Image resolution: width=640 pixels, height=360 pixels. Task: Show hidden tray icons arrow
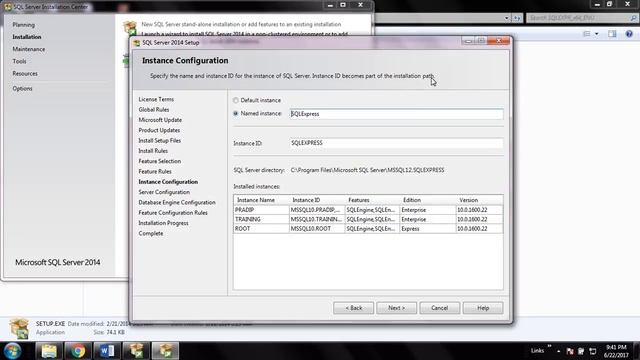[558, 351]
